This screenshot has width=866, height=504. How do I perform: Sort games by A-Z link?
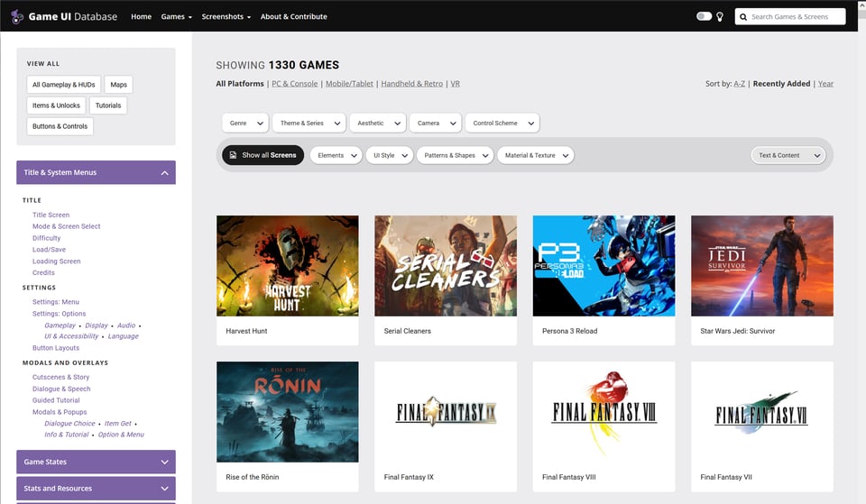pyautogui.click(x=739, y=84)
